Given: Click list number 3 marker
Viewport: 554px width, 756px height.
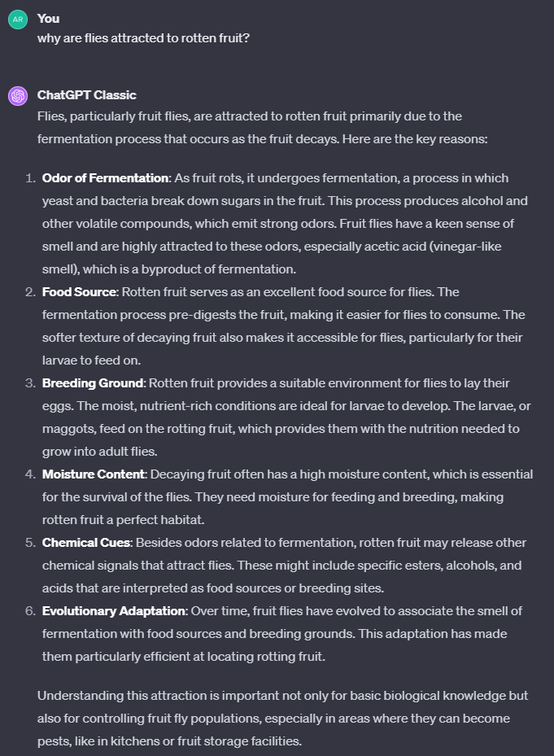Looking at the screenshot, I should 29,383.
